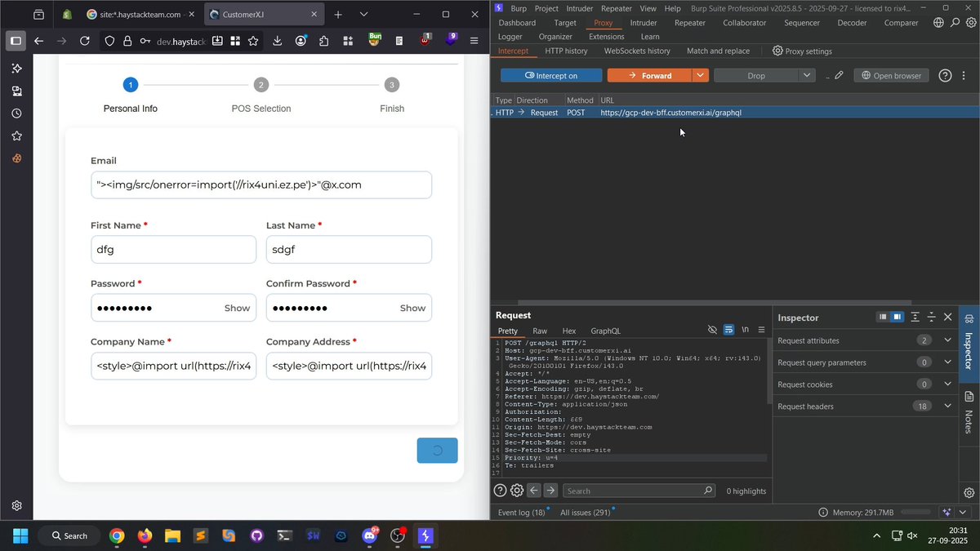Screen dimensions: 980x551
Task: Click the Company Name input field
Action: tap(173, 366)
